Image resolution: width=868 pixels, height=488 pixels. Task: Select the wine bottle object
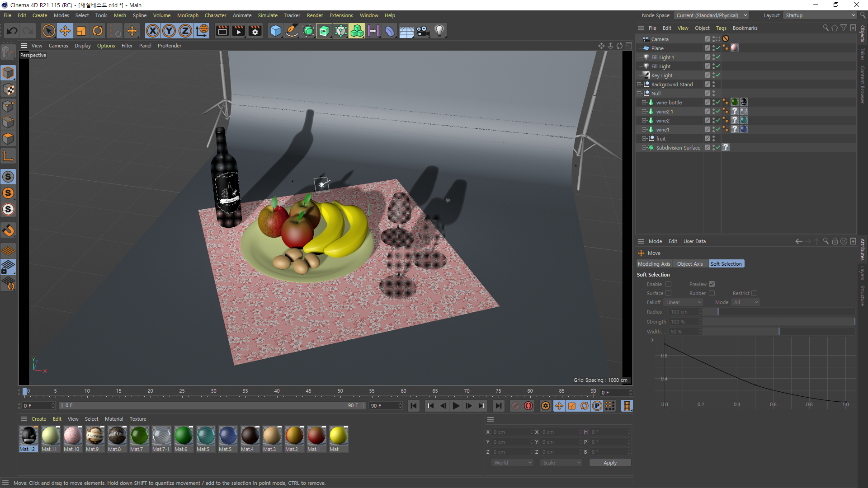tap(669, 103)
